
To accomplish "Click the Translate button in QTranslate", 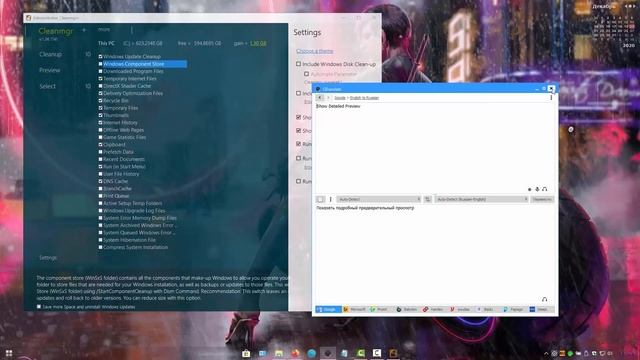I will tap(542, 199).
